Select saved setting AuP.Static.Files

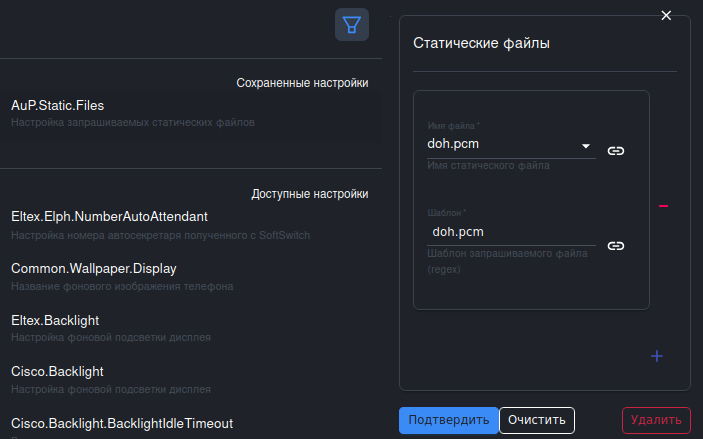tap(58, 105)
